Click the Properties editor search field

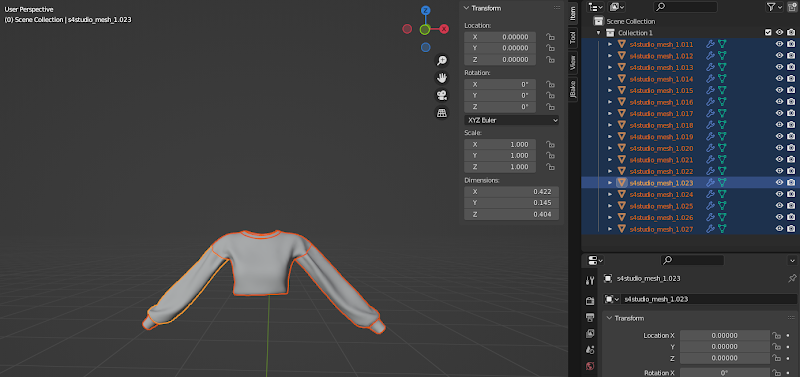[692, 260]
